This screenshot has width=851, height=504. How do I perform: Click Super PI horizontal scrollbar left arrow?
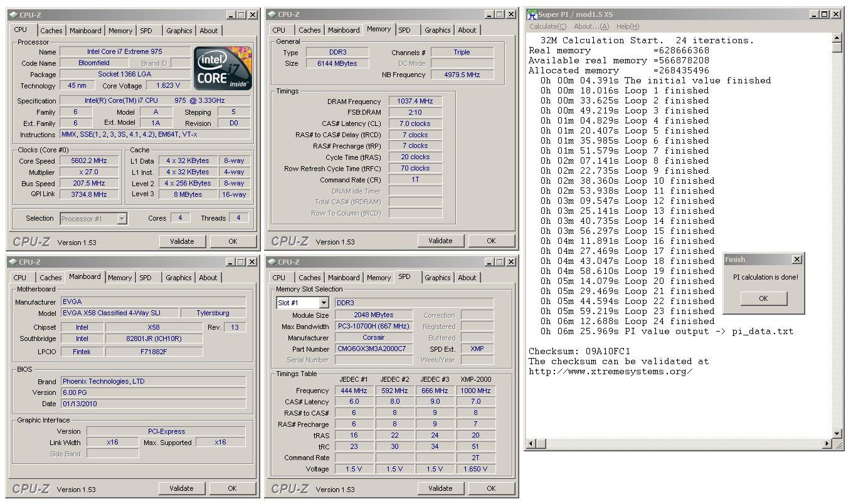532,444
